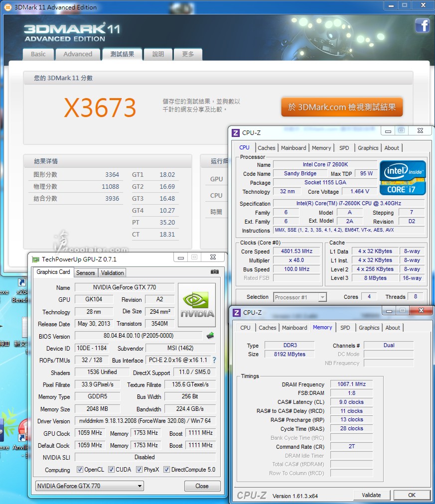Viewport: 435px width, 504px height.
Task: Toggle the OpenCL checkbox in GPU-Z
Action: pyautogui.click(x=80, y=469)
